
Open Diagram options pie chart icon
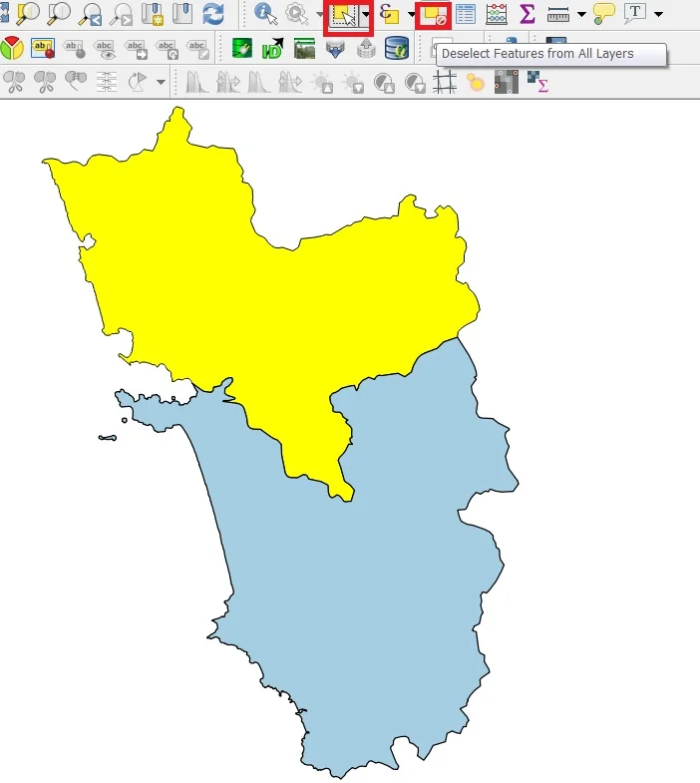12,48
